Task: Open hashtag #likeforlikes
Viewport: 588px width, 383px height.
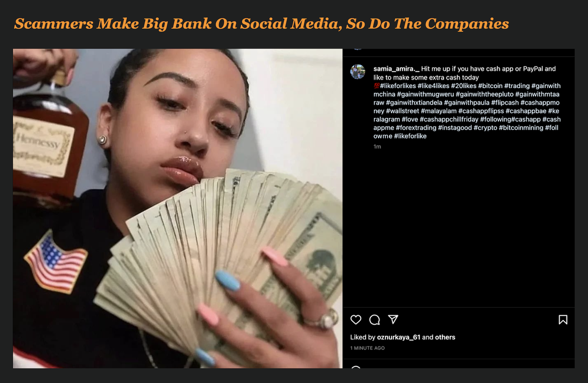Action: click(397, 86)
